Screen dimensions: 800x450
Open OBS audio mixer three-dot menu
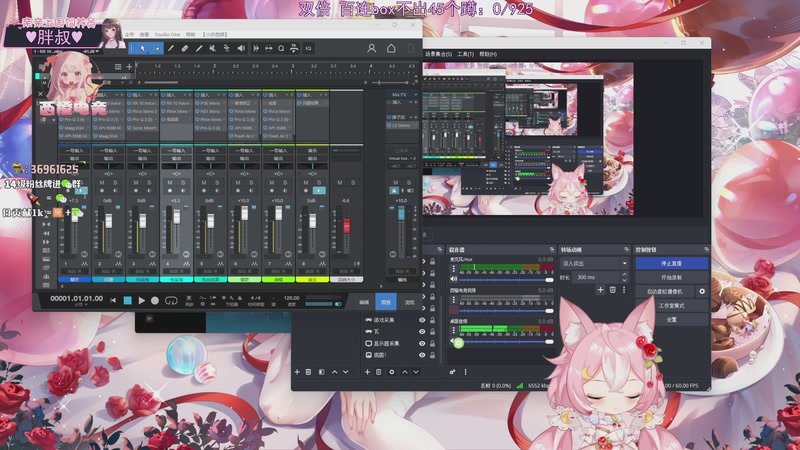coord(465,372)
